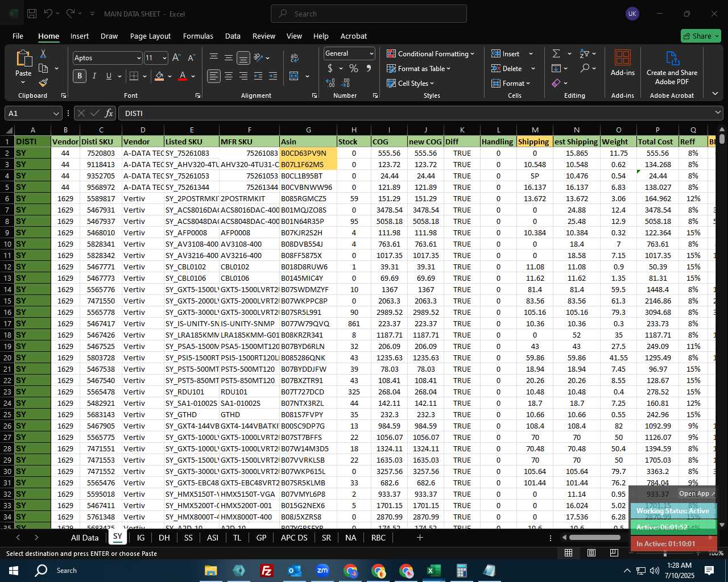The image size is (728, 582).
Task: Open the File menu
Action: point(18,36)
